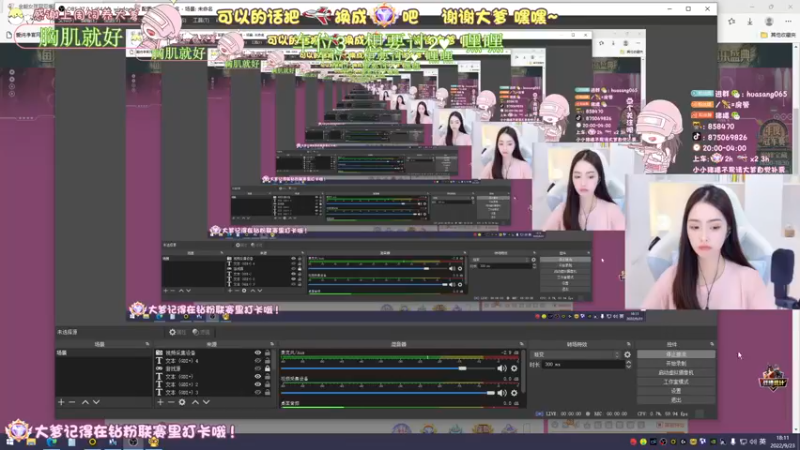Open File Explorer from the taskbar

coord(31,442)
